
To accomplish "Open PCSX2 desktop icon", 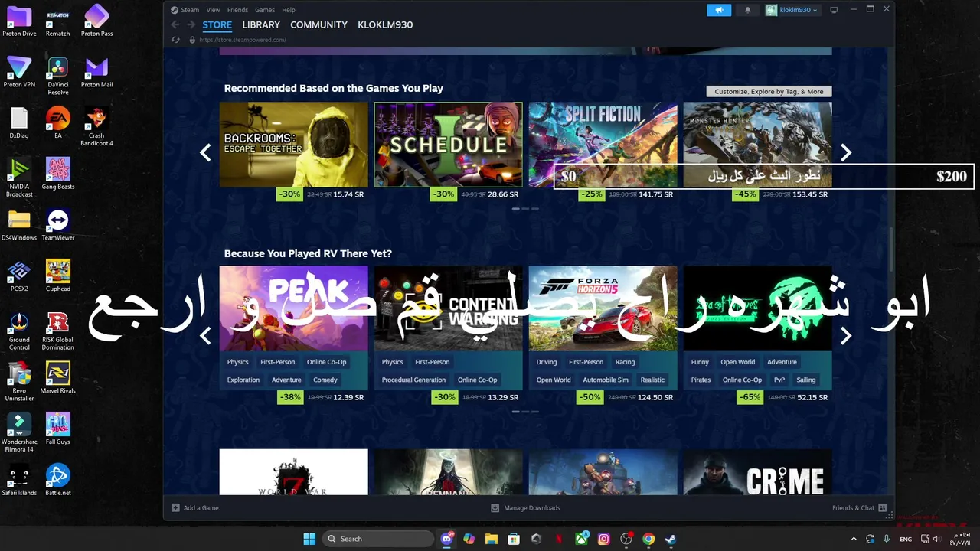I will (19, 275).
